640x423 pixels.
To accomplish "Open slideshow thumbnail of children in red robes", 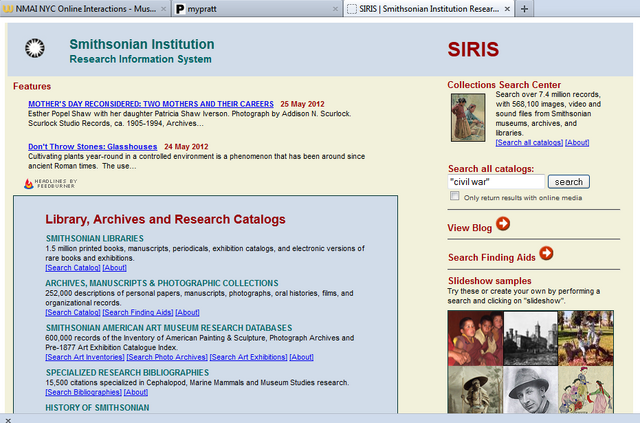I will tap(476, 338).
